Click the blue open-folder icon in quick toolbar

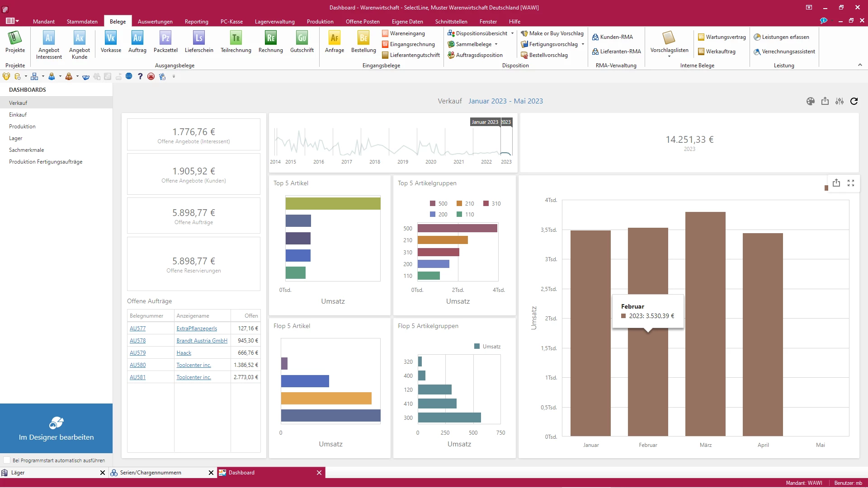click(x=86, y=77)
